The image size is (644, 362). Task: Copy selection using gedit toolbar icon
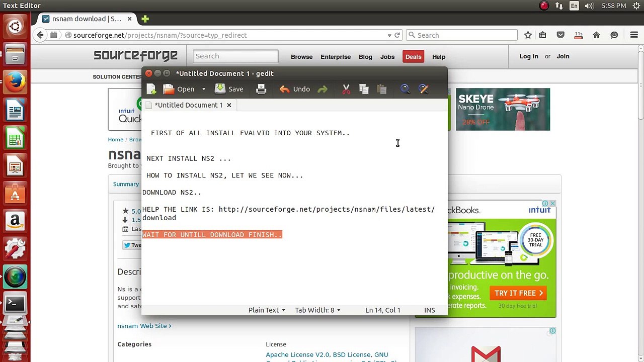pyautogui.click(x=364, y=89)
